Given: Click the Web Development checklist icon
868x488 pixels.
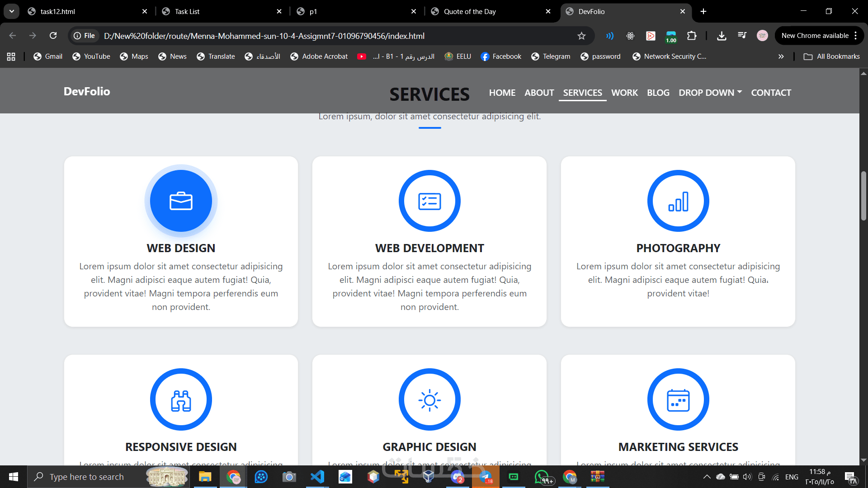Looking at the screenshot, I should [429, 201].
